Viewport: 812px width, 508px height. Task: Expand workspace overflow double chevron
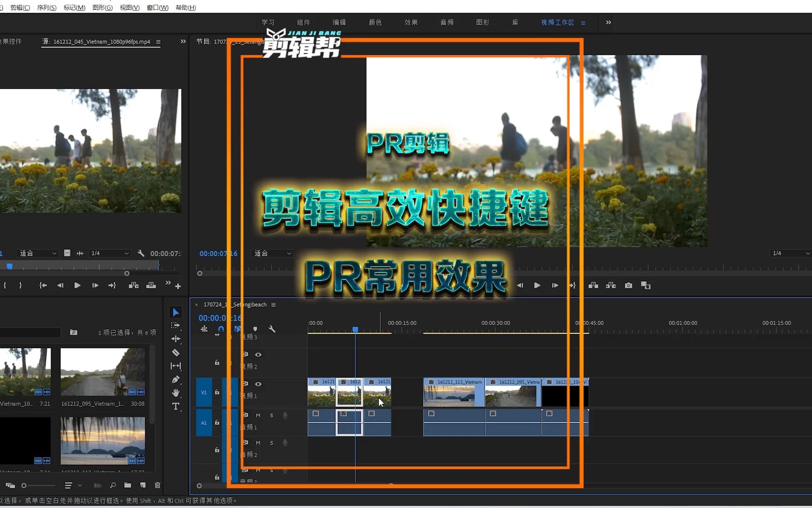(609, 22)
